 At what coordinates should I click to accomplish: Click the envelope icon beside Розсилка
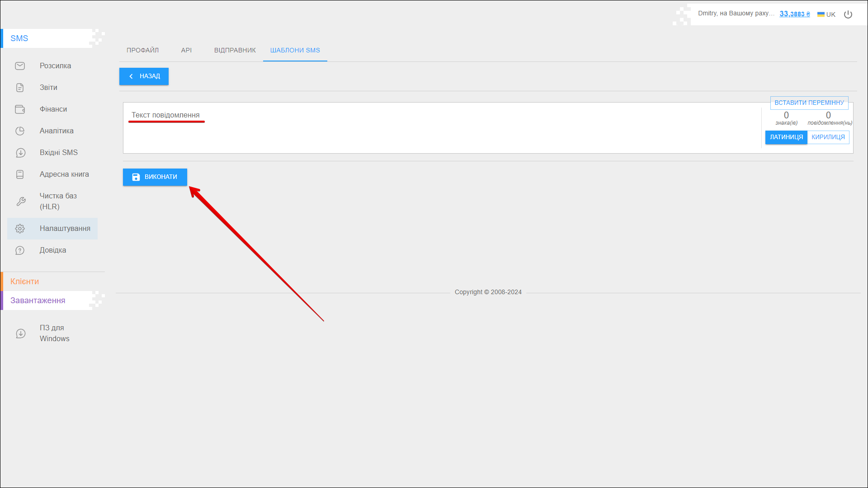pyautogui.click(x=20, y=66)
